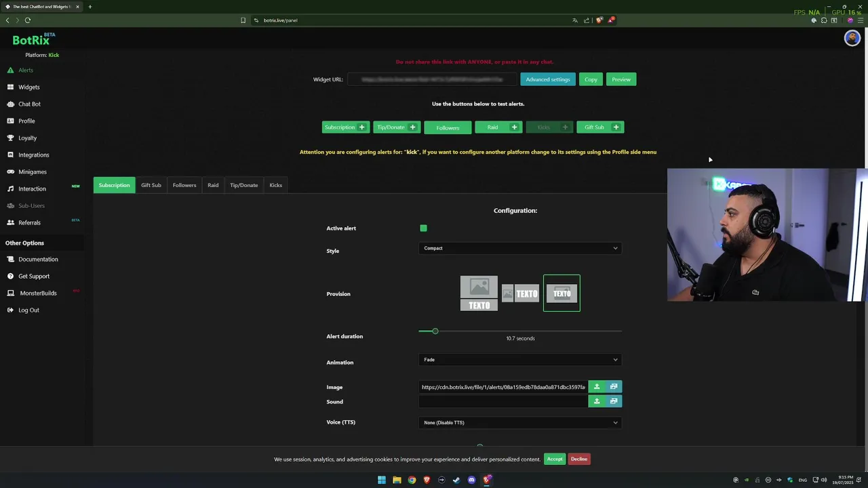Viewport: 868px width, 488px height.
Task: Open Steam from the taskbar
Action: click(x=456, y=481)
